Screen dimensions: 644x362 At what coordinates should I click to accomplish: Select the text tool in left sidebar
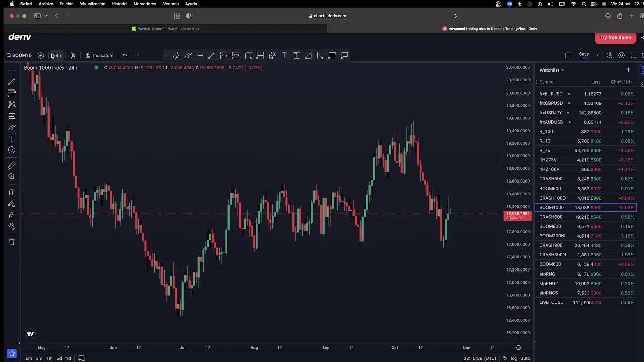[12, 139]
